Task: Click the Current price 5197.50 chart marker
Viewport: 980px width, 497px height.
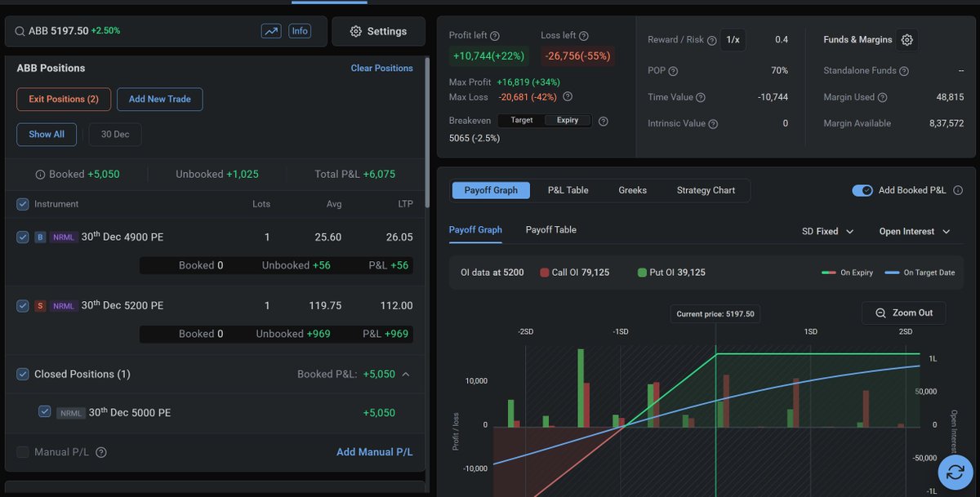Action: click(x=715, y=313)
